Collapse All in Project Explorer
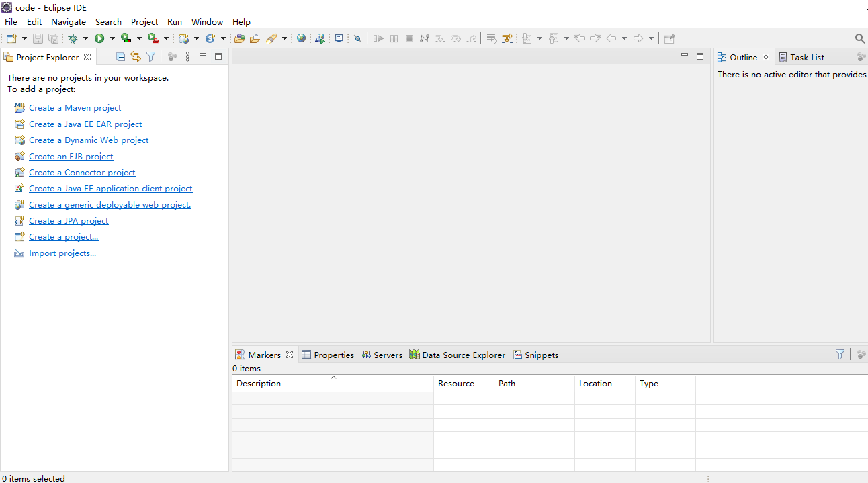868x483 pixels. click(x=120, y=57)
